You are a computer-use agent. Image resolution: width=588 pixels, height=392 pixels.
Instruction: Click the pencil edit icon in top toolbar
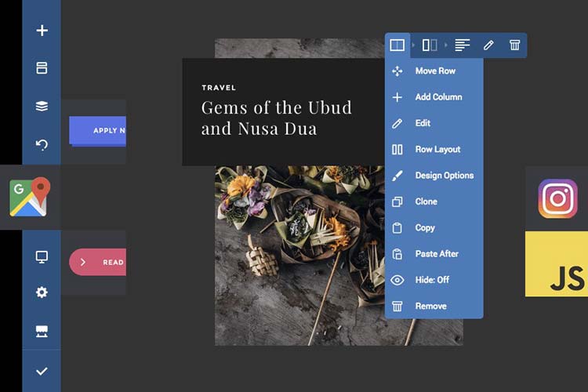click(488, 45)
